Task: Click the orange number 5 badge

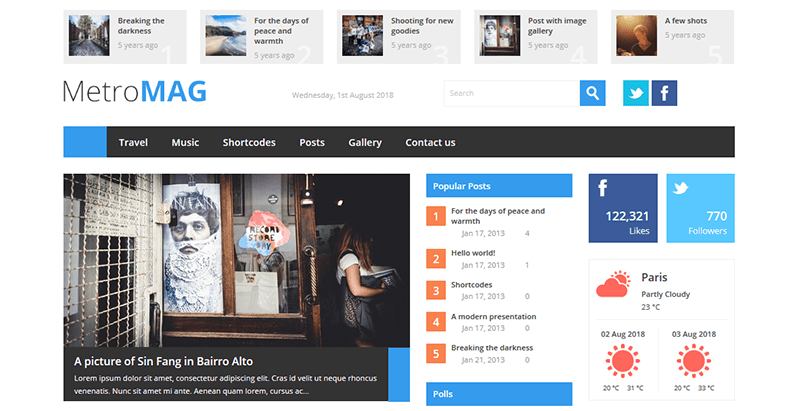Action: click(436, 353)
